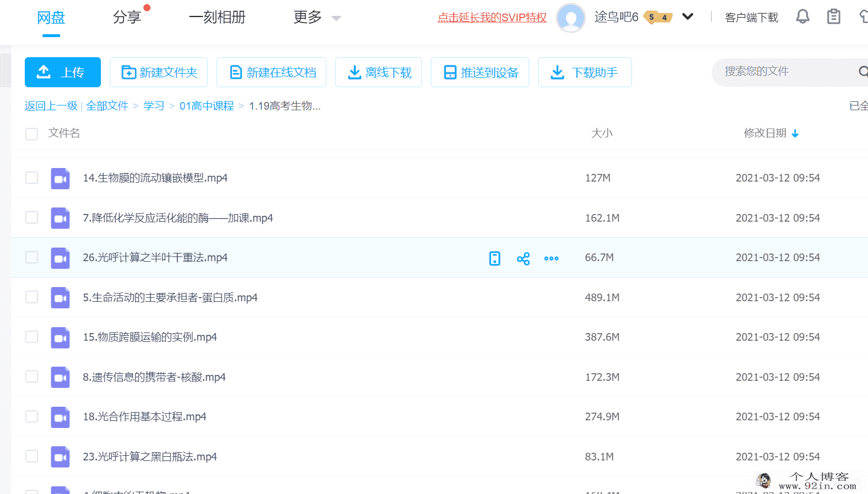868x494 pixels.
Task: Click video icon of 18.光合作用基本过程.mp4
Action: pos(60,417)
